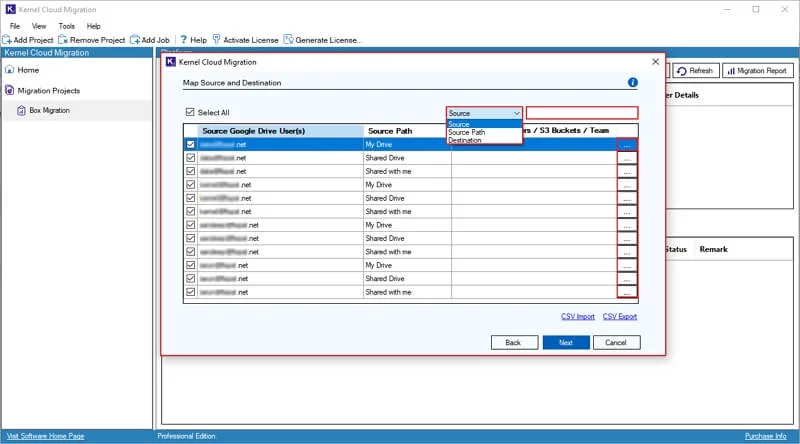This screenshot has height=444, width=800.
Task: Click the Next button
Action: (566, 342)
